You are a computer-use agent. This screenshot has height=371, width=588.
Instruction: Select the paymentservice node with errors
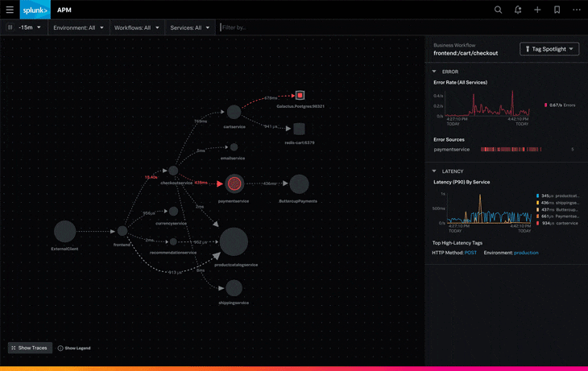[x=234, y=183]
